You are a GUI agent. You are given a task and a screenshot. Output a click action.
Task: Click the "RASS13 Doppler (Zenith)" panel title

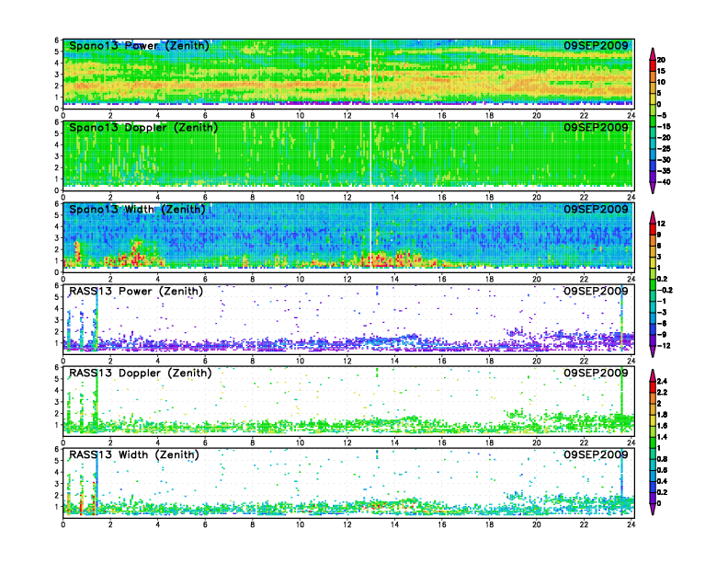(x=141, y=373)
